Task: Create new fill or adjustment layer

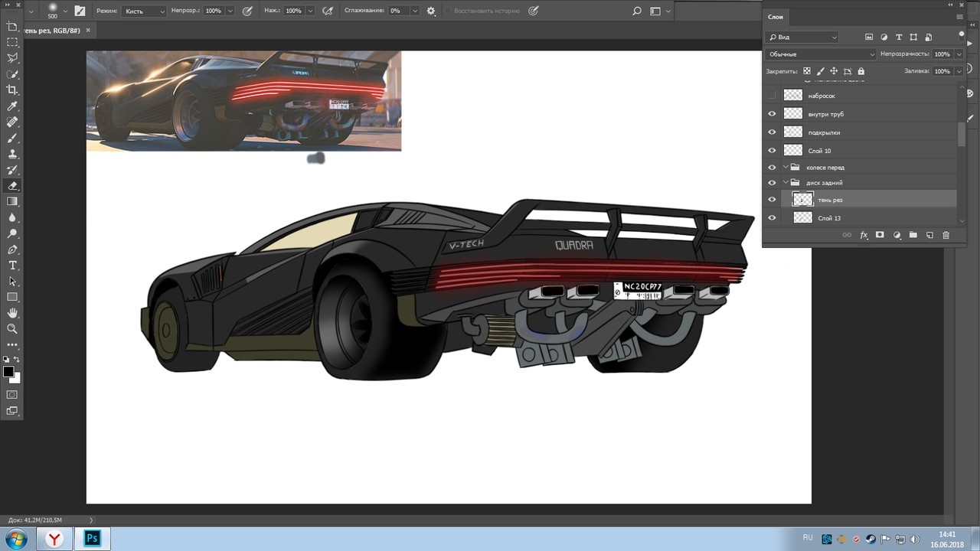Action: tap(897, 235)
